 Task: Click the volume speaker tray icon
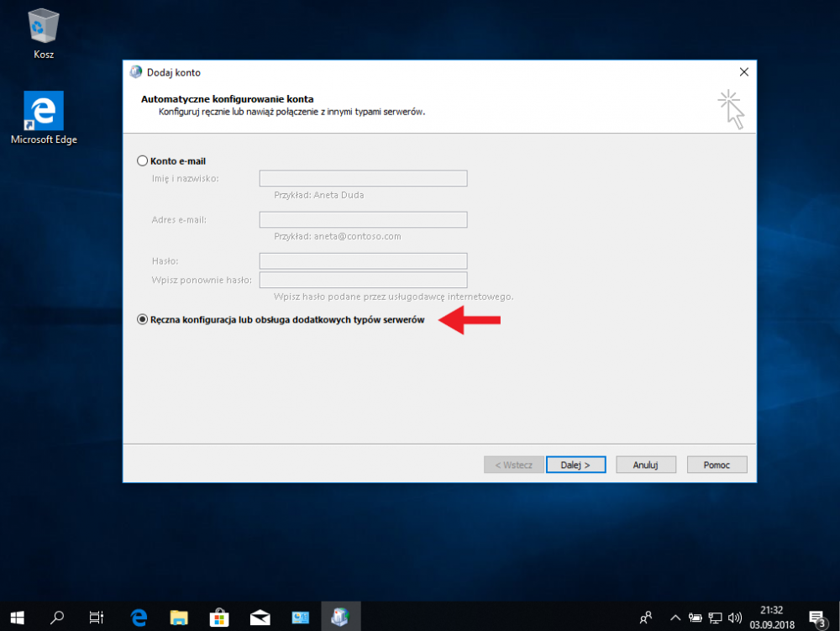(734, 618)
